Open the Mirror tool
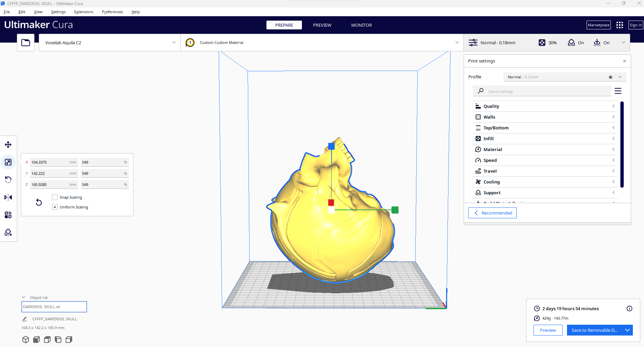The image size is (644, 347). pos(8,197)
